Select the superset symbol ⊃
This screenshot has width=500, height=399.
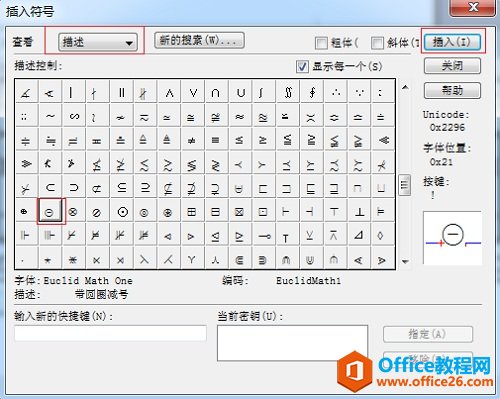tap(74, 188)
